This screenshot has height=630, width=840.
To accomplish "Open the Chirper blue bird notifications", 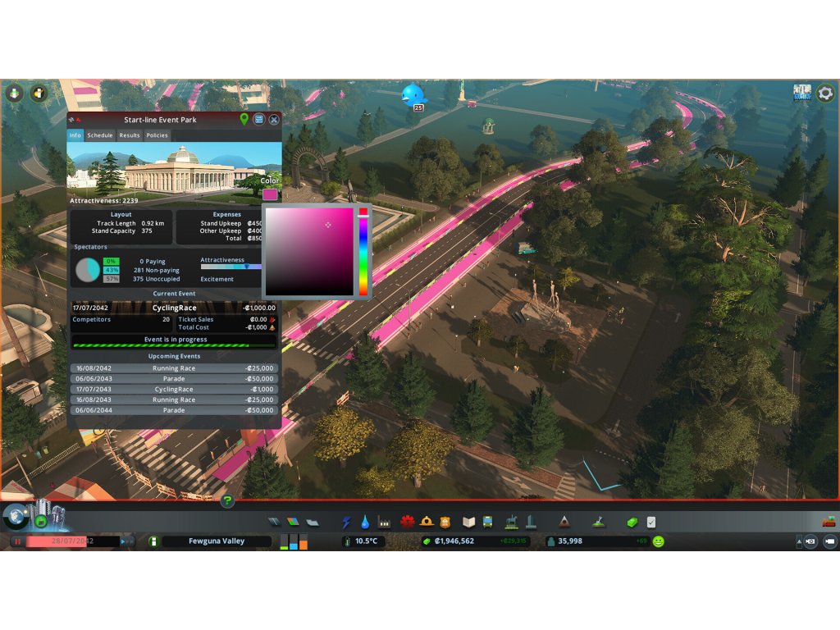I will (x=413, y=95).
